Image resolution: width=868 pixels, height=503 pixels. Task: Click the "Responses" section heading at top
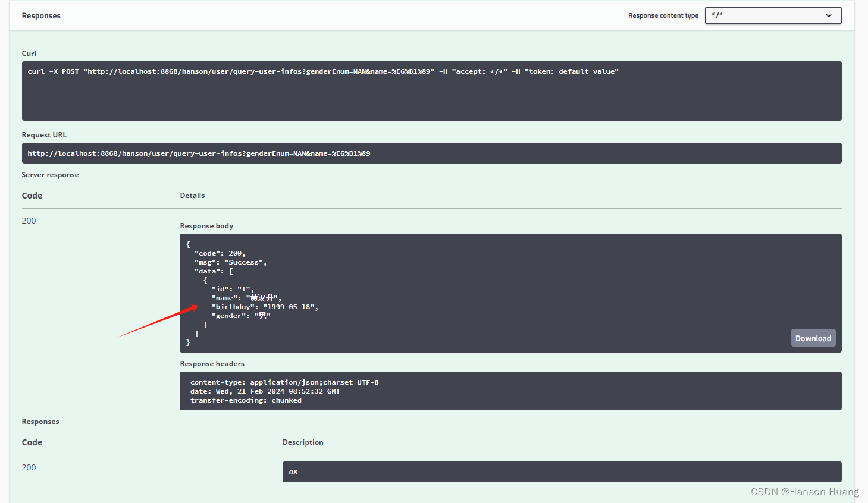(x=41, y=16)
